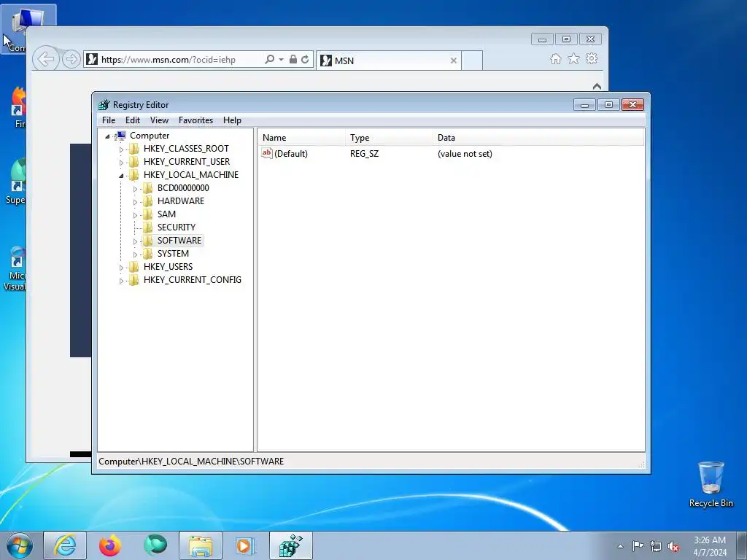Open the Windows Start menu
This screenshot has height=560, width=747.
point(20,545)
